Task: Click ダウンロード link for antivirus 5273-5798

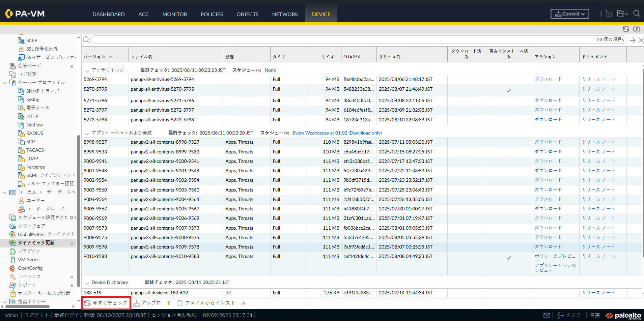Action: [548, 120]
